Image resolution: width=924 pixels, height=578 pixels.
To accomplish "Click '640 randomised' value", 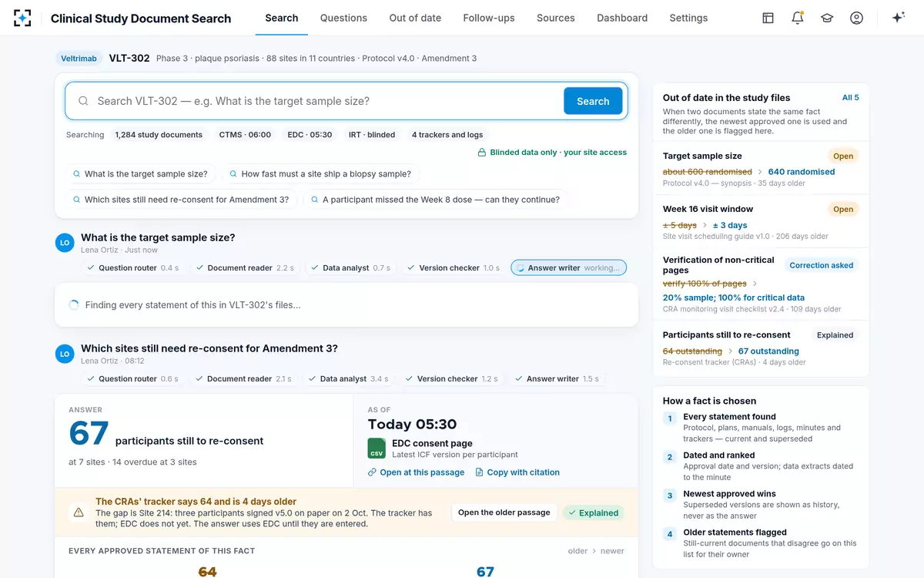I will [801, 172].
